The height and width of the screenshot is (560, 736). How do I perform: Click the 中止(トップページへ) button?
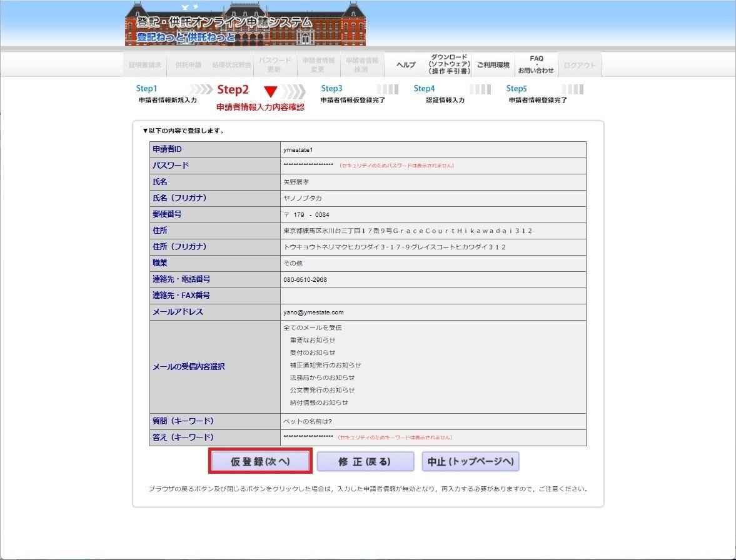point(470,461)
